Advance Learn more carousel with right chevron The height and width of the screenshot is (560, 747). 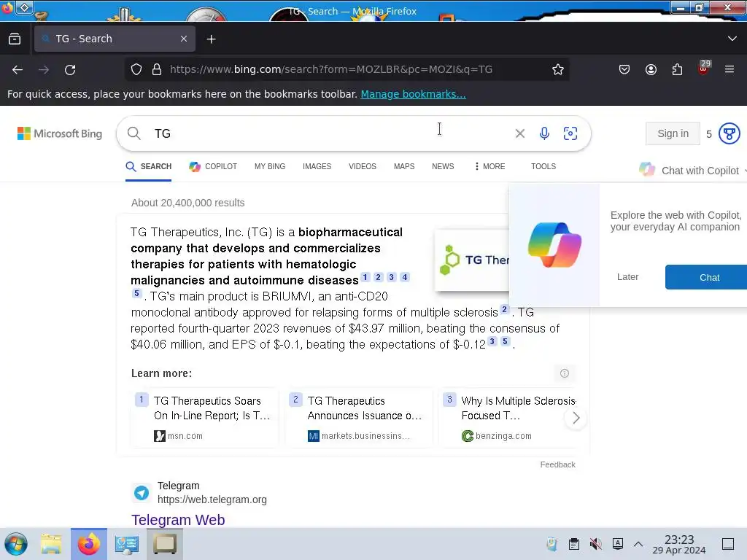(x=576, y=418)
